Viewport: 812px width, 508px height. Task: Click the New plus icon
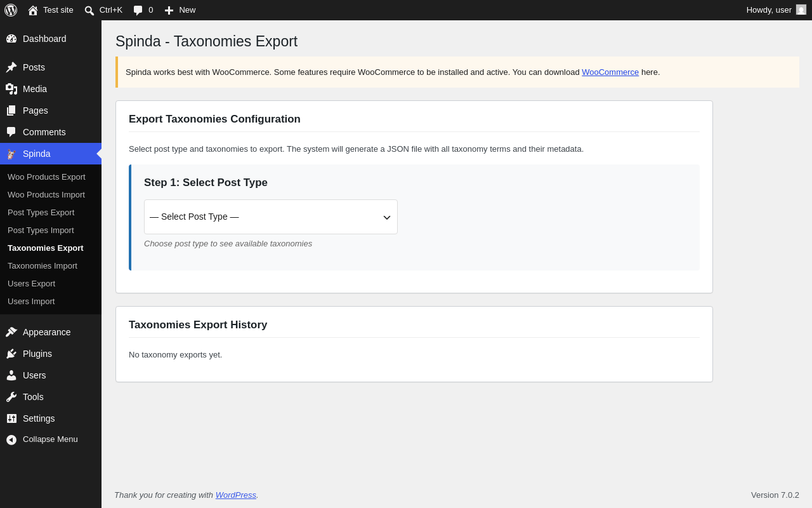(x=169, y=10)
